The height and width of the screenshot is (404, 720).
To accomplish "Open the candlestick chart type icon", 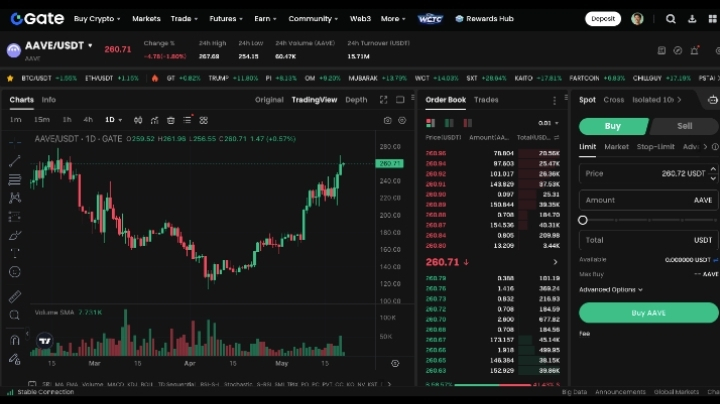I will point(138,120).
